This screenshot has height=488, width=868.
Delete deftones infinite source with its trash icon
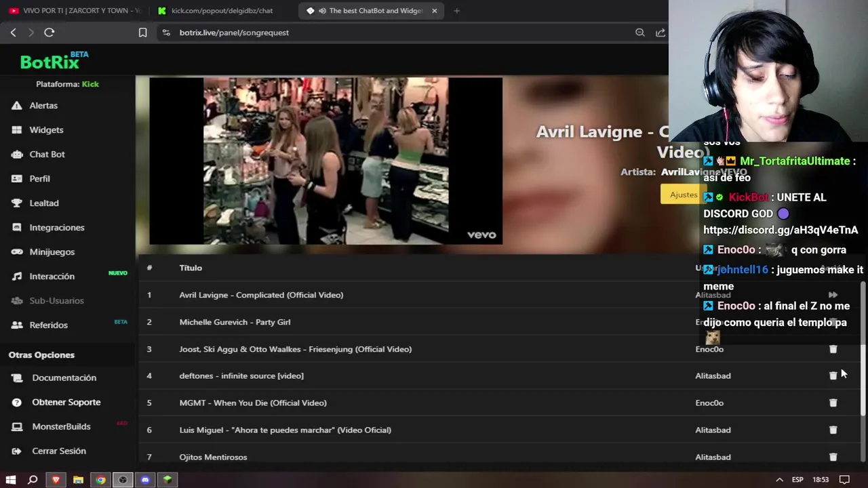click(x=833, y=375)
